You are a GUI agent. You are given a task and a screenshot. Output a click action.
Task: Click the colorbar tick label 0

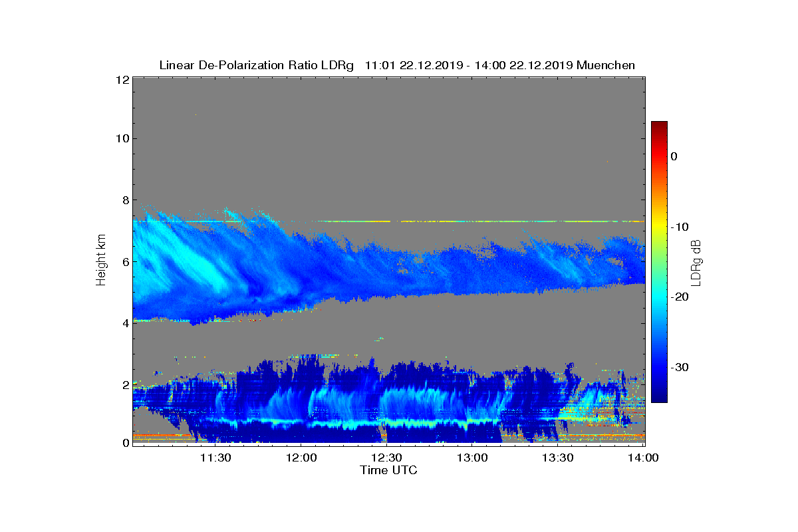click(674, 156)
